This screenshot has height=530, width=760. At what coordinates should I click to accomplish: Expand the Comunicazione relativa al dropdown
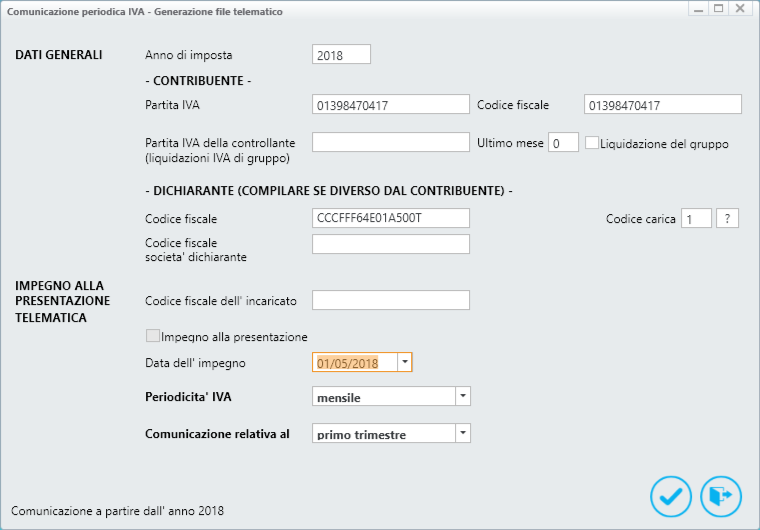tap(463, 433)
